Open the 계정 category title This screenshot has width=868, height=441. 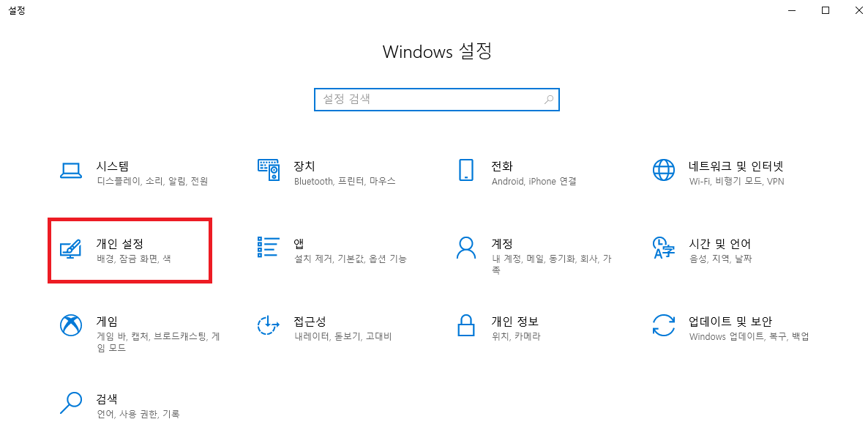click(x=502, y=244)
